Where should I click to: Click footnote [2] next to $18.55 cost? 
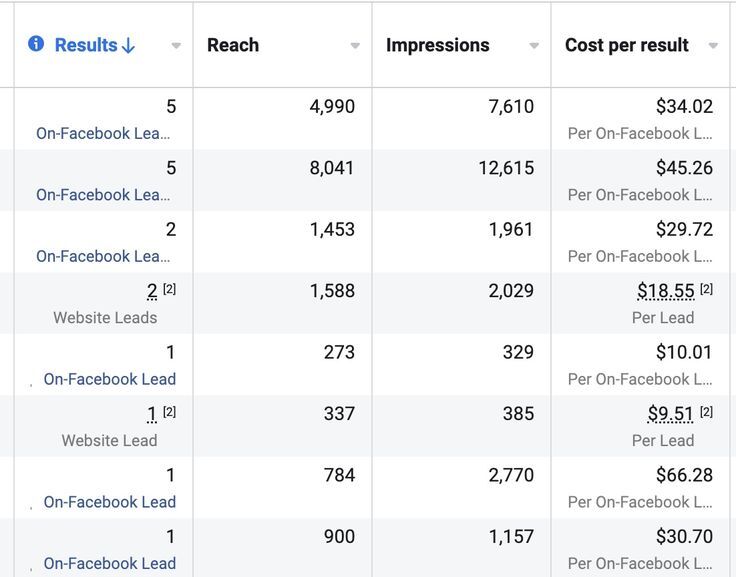pyautogui.click(x=706, y=289)
